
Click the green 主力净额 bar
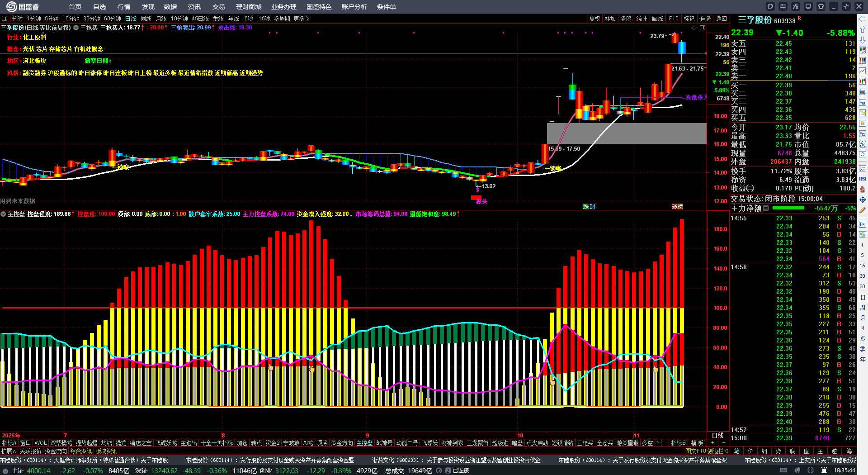[x=788, y=208]
